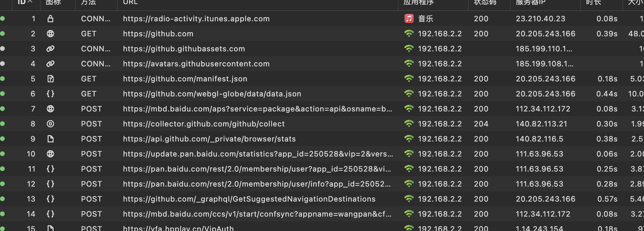
Task: Click the 0.44s duration cell
Action: 607,94
